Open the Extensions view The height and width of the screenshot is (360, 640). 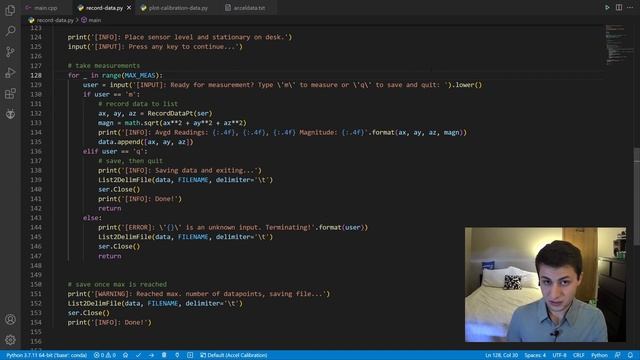(10, 93)
